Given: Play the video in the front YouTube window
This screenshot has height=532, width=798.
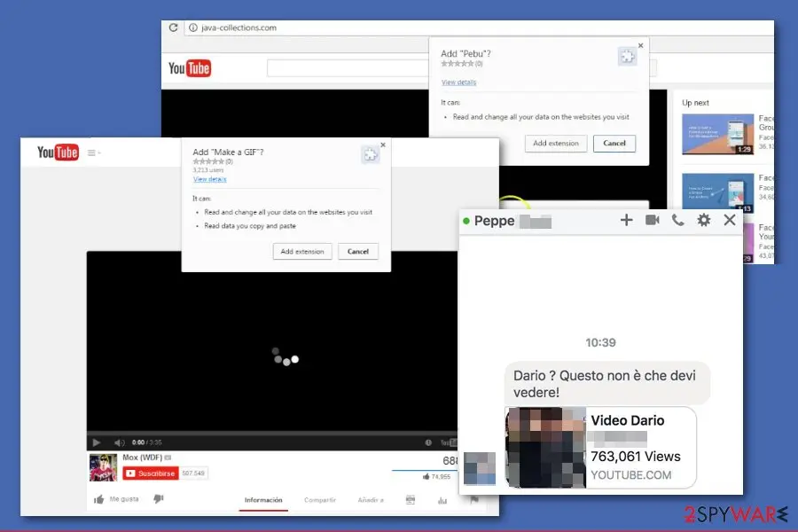Looking at the screenshot, I should (96, 442).
